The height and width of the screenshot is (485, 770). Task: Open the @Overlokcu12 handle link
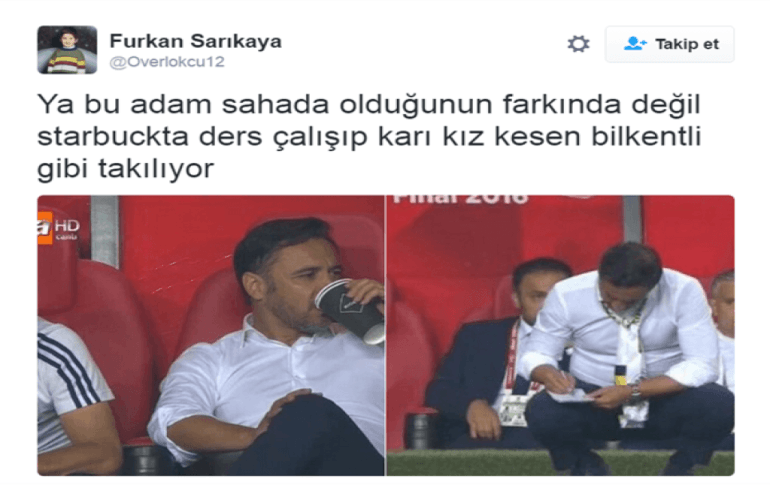(167, 62)
